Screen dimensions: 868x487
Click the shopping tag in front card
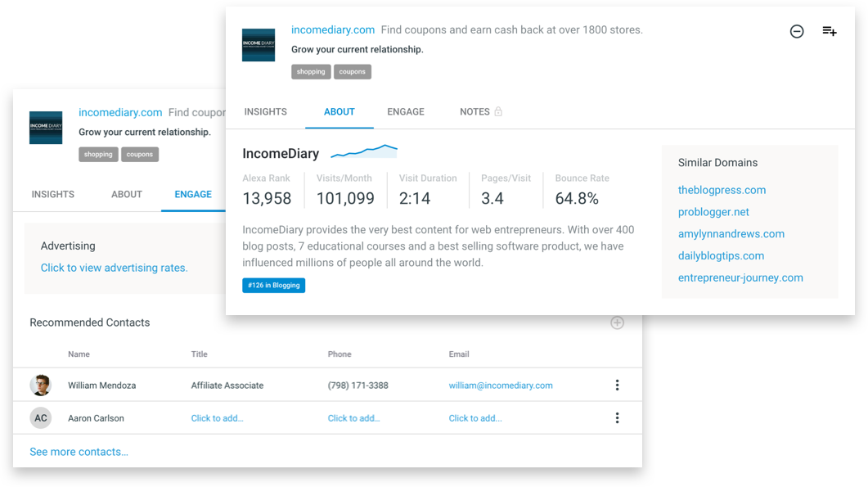point(311,71)
